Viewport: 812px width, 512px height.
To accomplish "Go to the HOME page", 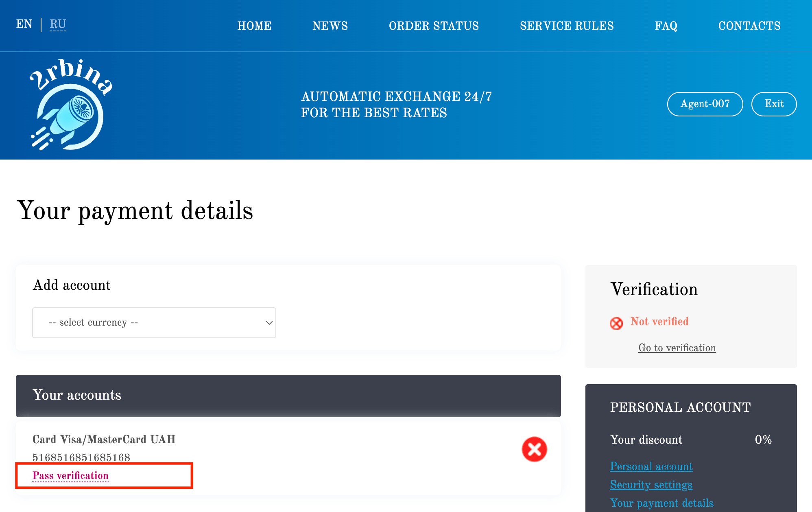I will (254, 26).
